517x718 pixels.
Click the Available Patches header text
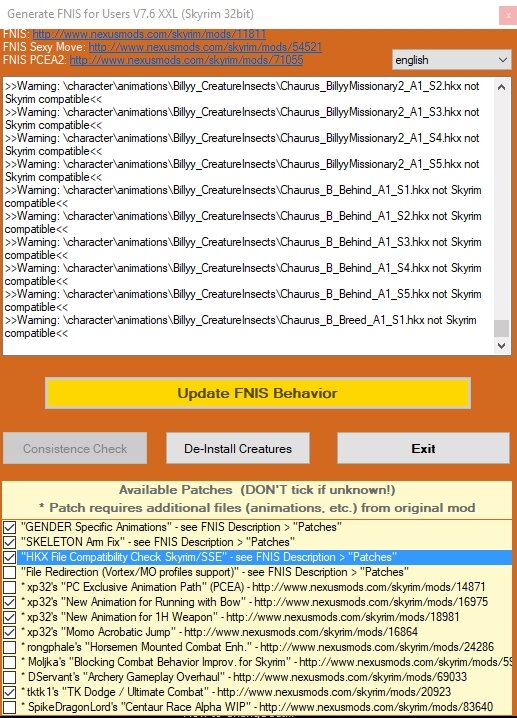[257, 490]
